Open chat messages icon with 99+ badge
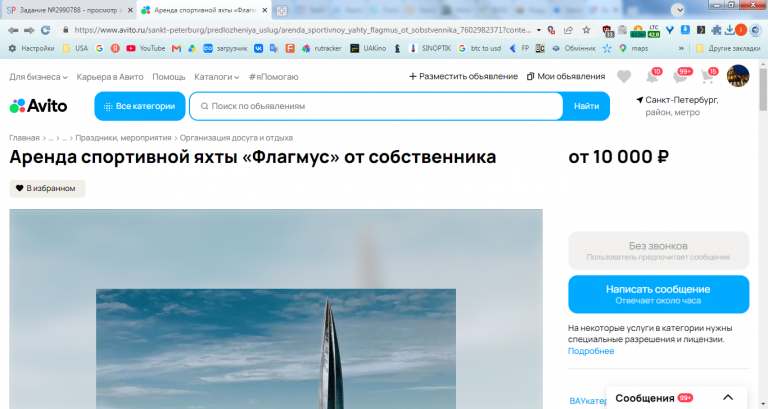 pos(682,75)
